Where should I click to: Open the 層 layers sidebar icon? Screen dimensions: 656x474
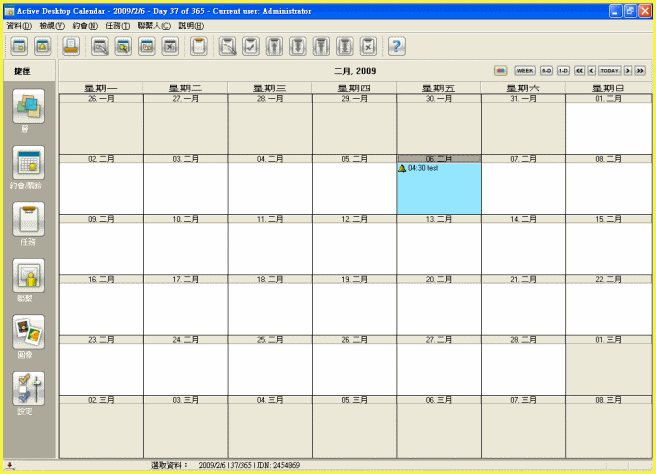[28, 106]
